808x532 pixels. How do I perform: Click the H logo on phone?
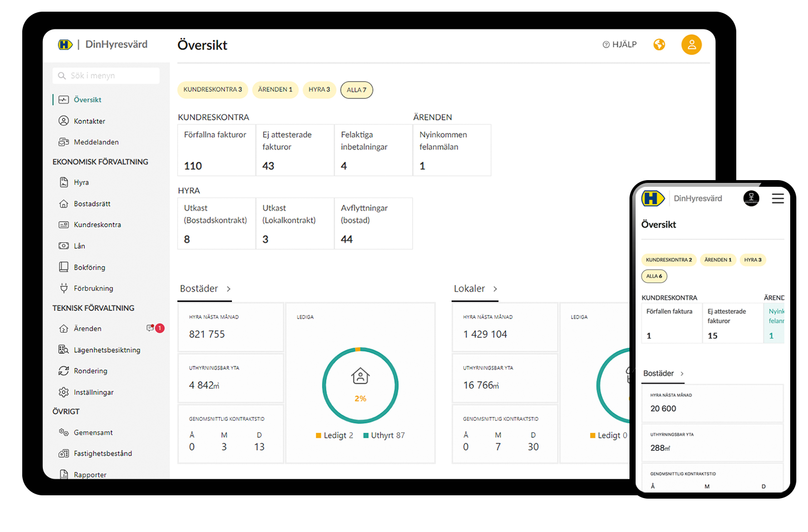653,198
